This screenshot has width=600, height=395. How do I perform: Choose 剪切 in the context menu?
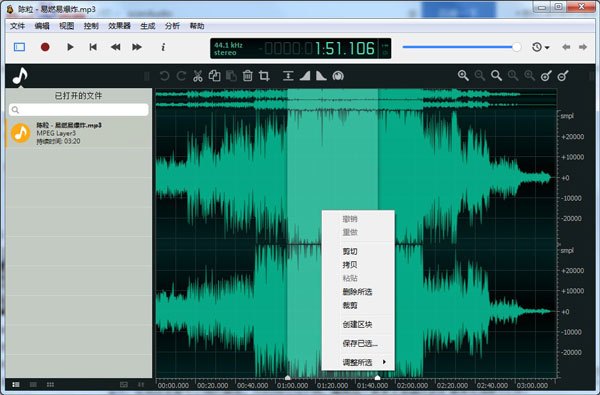click(x=358, y=251)
